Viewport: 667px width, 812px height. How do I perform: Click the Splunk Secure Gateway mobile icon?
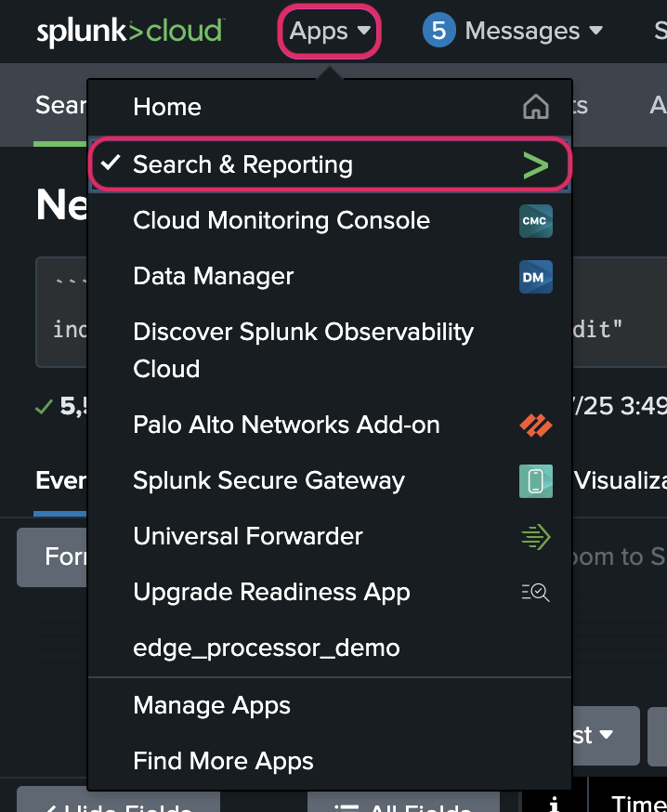click(535, 481)
